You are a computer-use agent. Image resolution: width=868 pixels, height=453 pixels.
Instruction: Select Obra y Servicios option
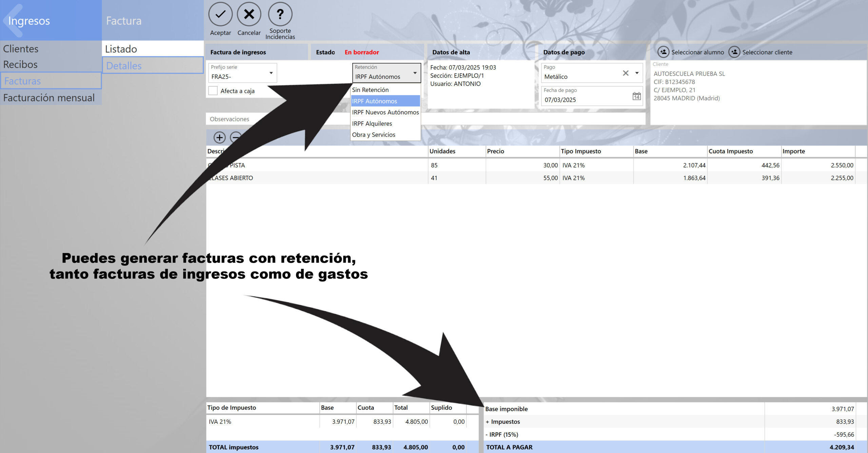pos(386,135)
